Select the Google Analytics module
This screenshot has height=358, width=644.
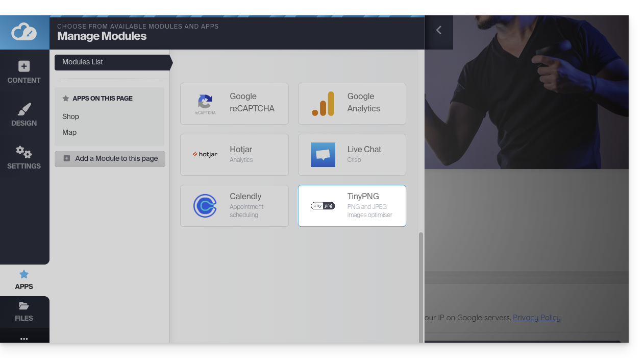tap(352, 104)
